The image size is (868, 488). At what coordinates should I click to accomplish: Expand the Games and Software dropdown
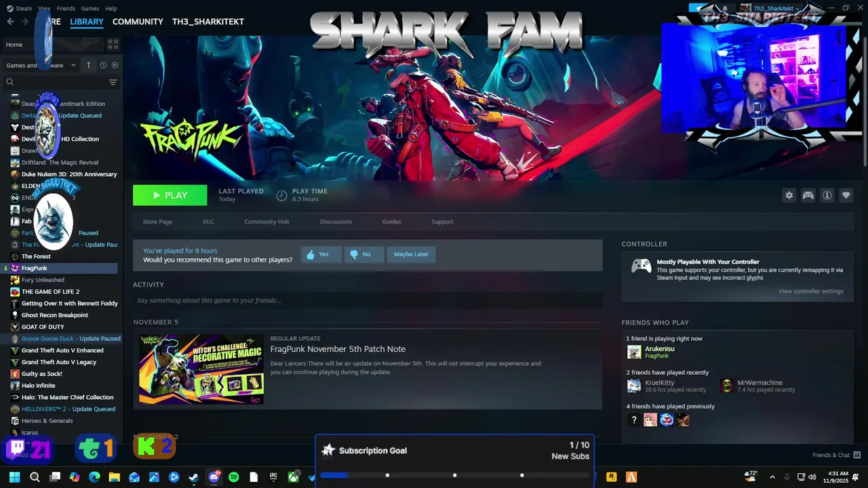41,65
